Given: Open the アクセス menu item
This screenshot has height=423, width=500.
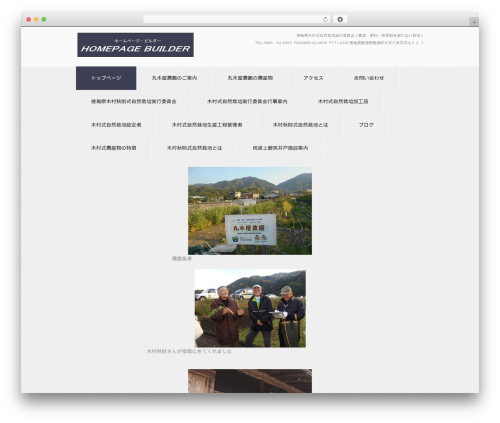Looking at the screenshot, I should [313, 78].
